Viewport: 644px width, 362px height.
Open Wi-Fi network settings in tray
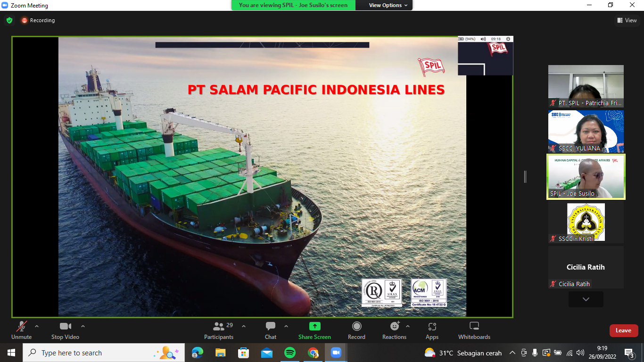pos(569,353)
